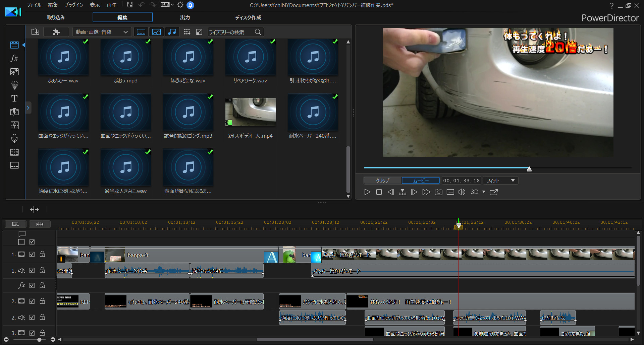Image resolution: width=644 pixels, height=345 pixels.
Task: Click the plug-in puzzle piece icon
Action: click(x=56, y=32)
